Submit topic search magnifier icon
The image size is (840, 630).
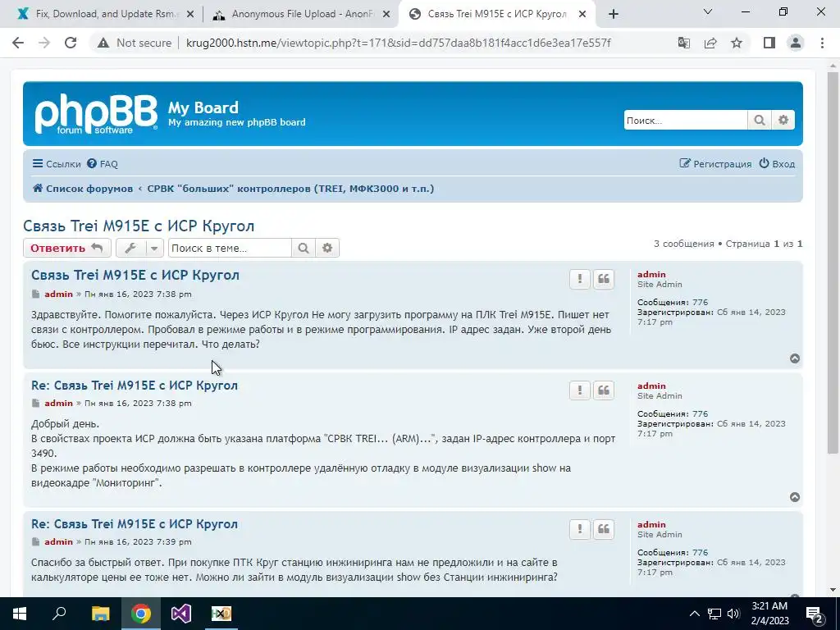point(304,248)
